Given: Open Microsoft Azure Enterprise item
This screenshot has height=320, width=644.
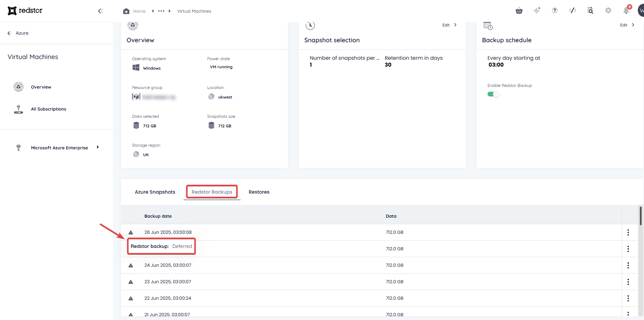Looking at the screenshot, I should pyautogui.click(x=59, y=148).
